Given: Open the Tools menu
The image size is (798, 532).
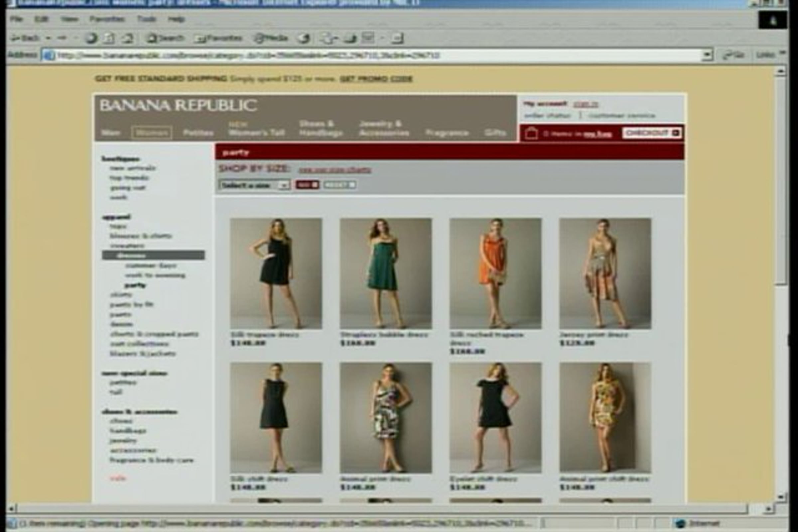Looking at the screenshot, I should (x=146, y=19).
